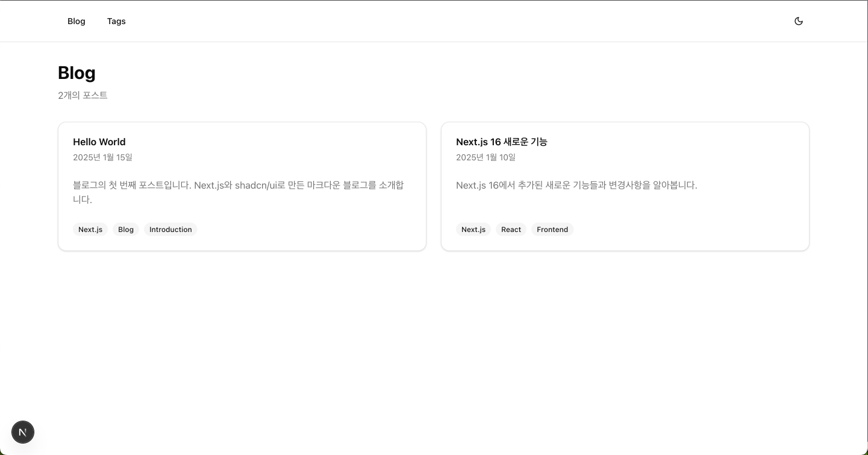Open the Hello World post title

pos(99,142)
